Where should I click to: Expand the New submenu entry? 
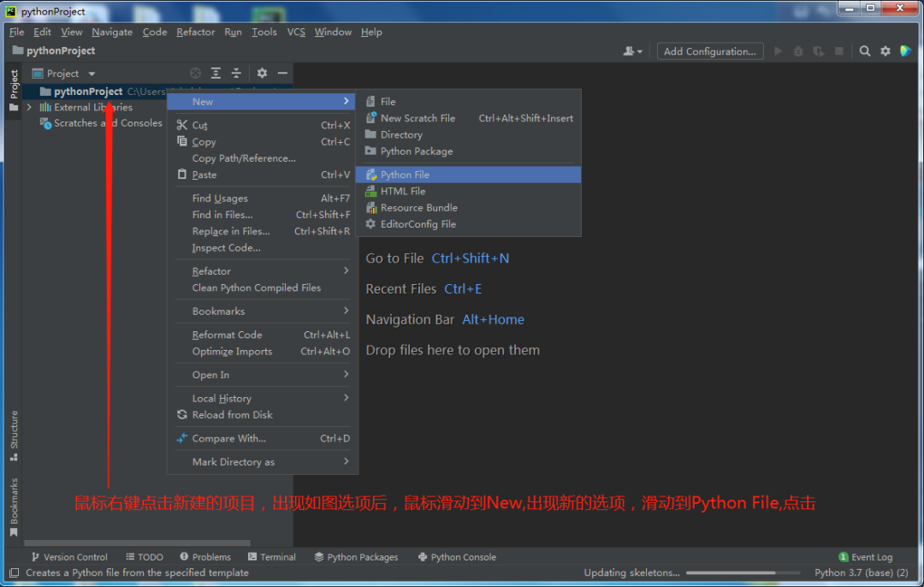point(261,101)
